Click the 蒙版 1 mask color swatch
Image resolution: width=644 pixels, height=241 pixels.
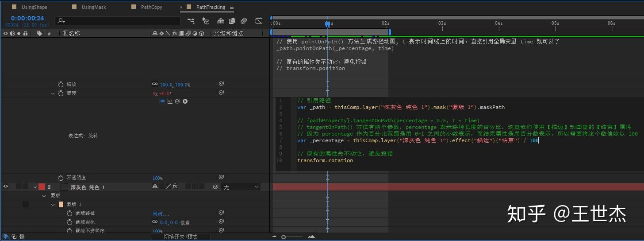pyautogui.click(x=61, y=204)
